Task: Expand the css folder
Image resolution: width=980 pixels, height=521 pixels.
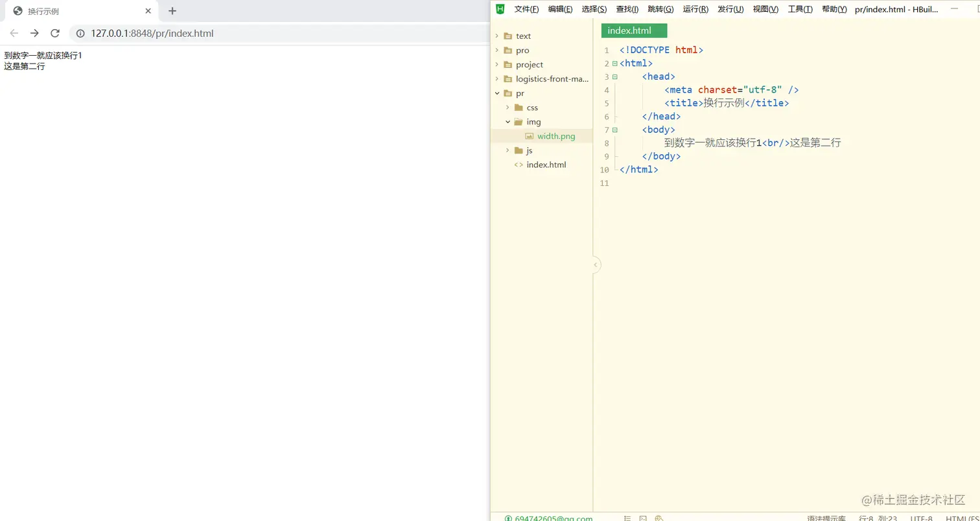Action: tap(507, 108)
